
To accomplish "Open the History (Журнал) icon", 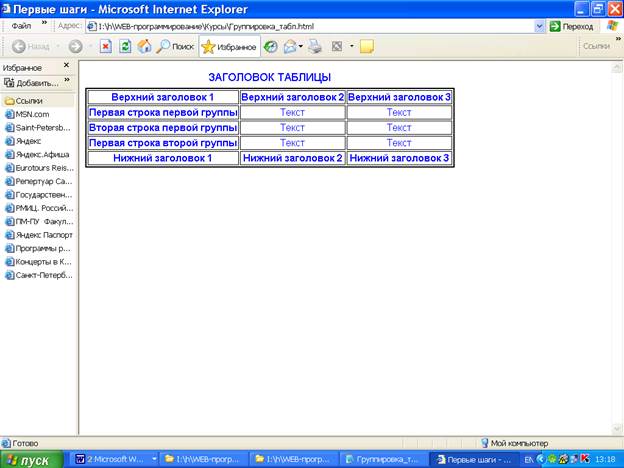I will 271,47.
